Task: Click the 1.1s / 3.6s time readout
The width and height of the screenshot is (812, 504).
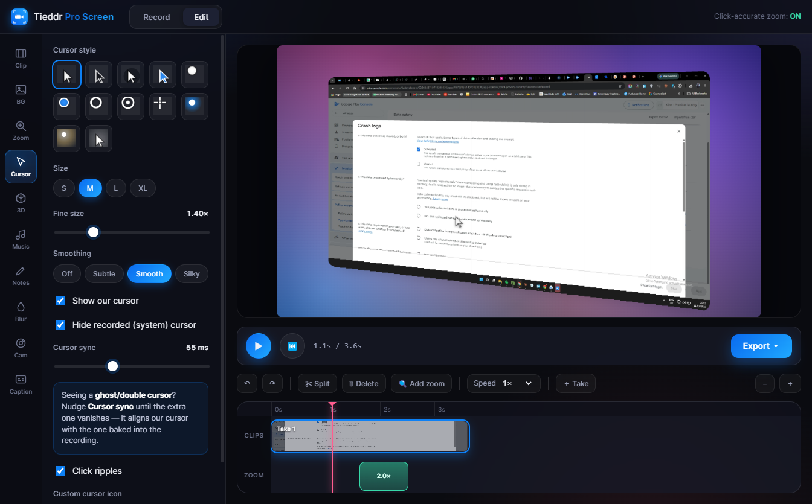Action: click(337, 346)
